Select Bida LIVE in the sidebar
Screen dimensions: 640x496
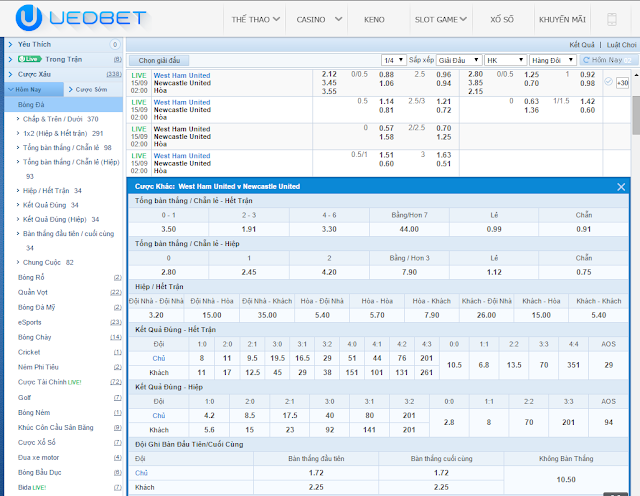(32, 487)
